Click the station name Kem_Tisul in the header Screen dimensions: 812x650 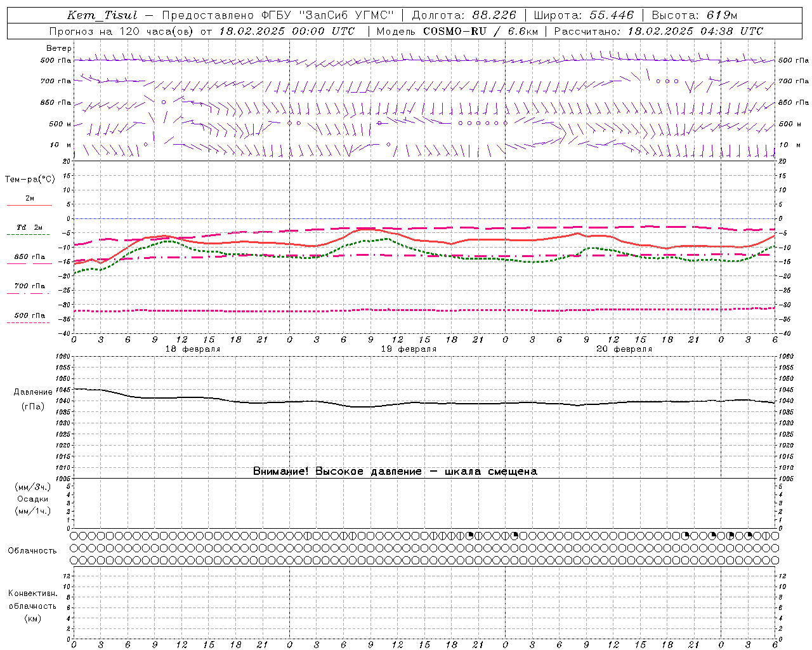101,16
